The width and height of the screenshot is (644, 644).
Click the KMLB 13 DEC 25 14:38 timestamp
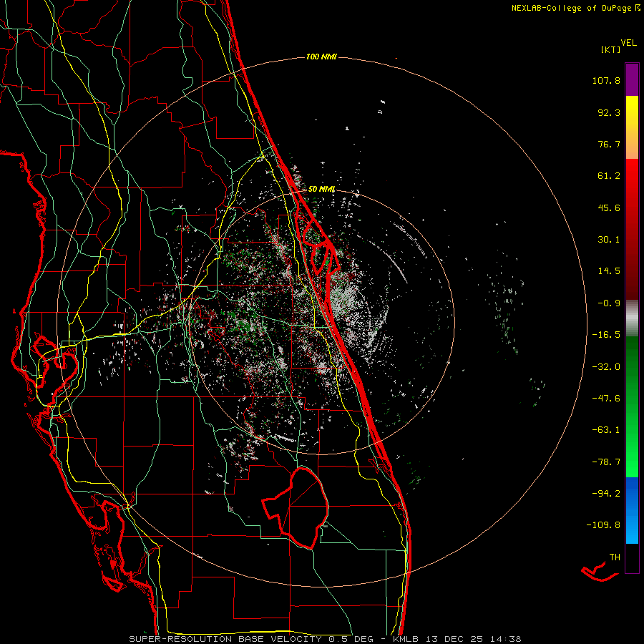click(457, 639)
